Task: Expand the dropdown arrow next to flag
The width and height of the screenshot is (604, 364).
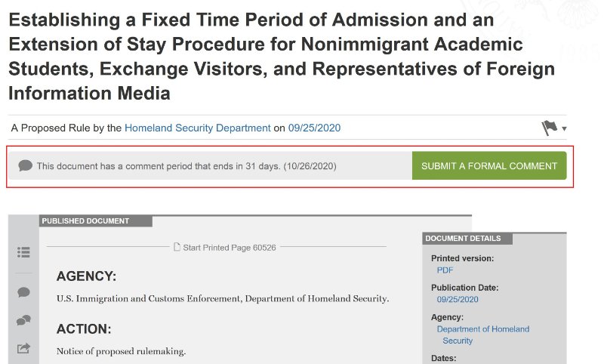Action: click(x=564, y=128)
